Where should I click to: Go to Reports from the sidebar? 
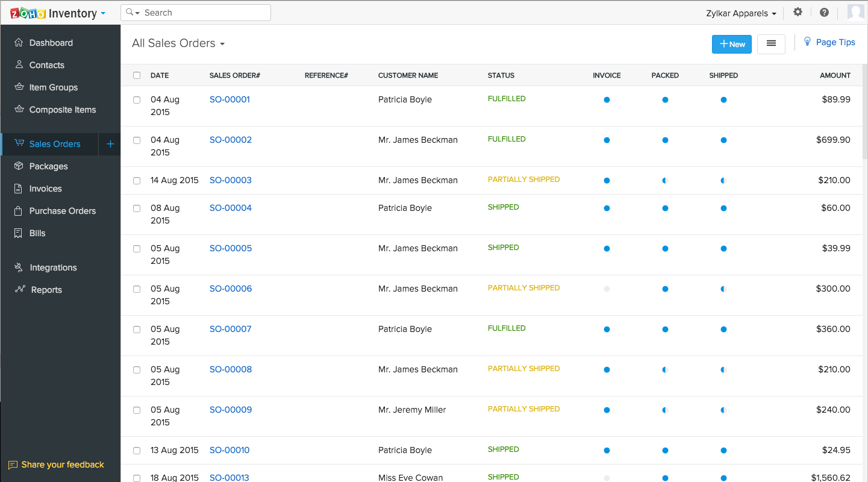coord(46,289)
